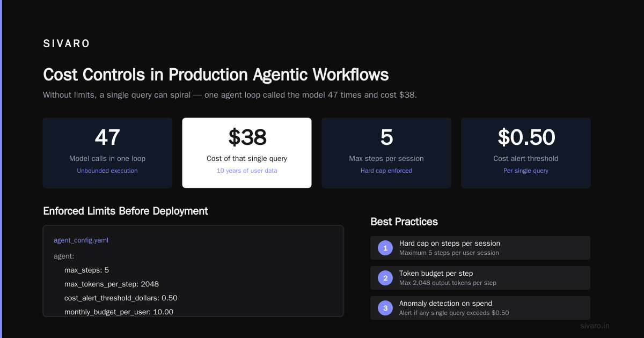Click 'Cost of that single query' label
The height and width of the screenshot is (338, 644).
pos(247,159)
